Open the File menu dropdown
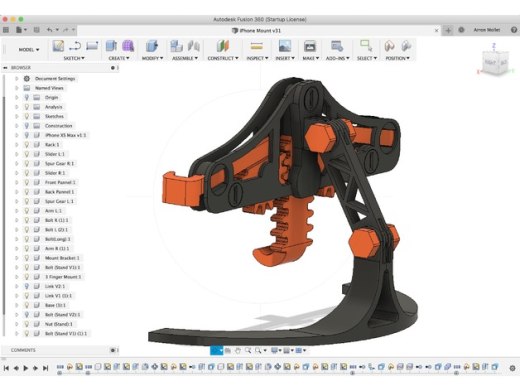This screenshot has width=520, height=391. click(x=21, y=30)
